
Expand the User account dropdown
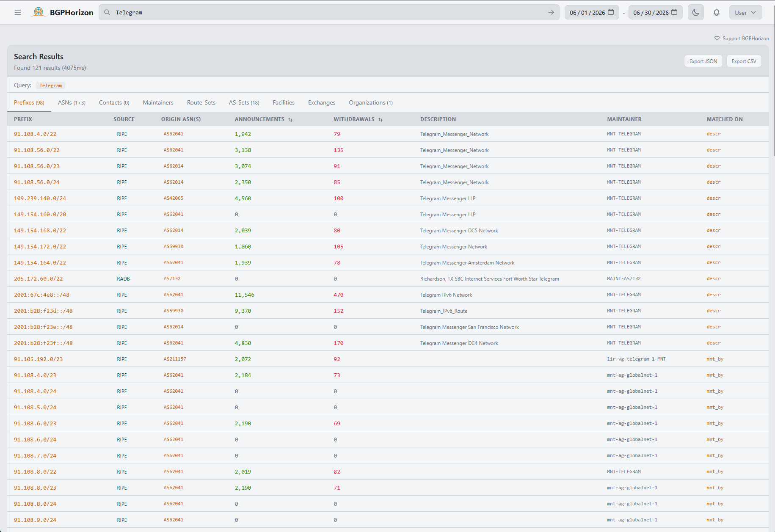coord(745,12)
